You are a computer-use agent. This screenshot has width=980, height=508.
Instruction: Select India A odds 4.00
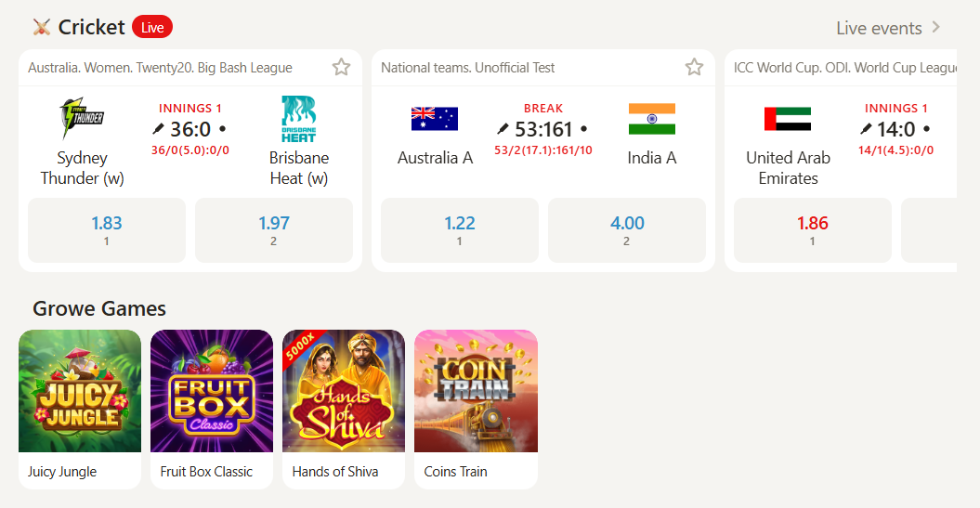tap(627, 230)
